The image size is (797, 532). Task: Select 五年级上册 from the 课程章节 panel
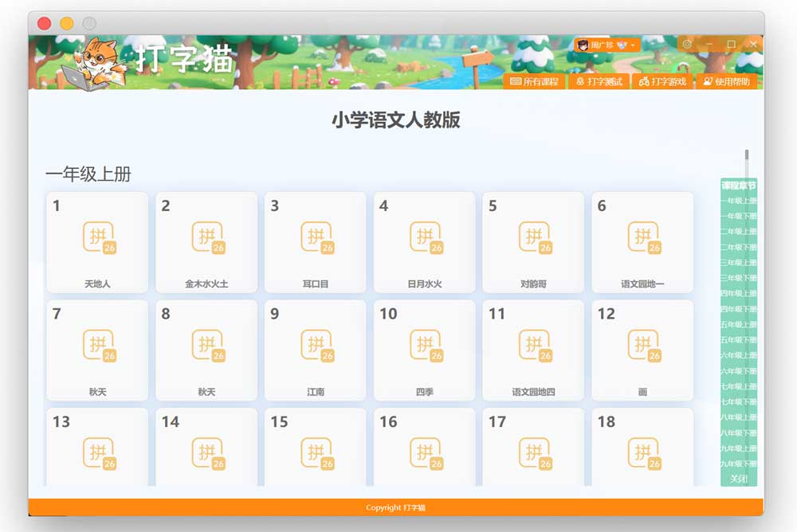(738, 326)
